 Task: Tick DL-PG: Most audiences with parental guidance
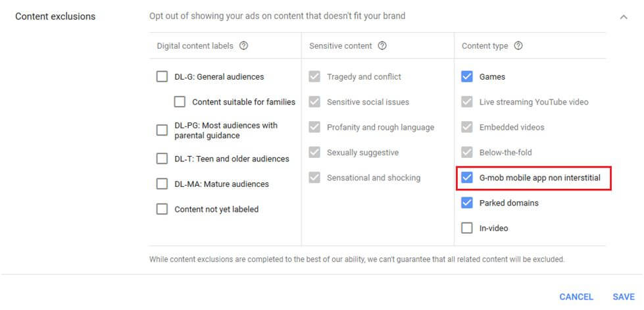click(162, 130)
